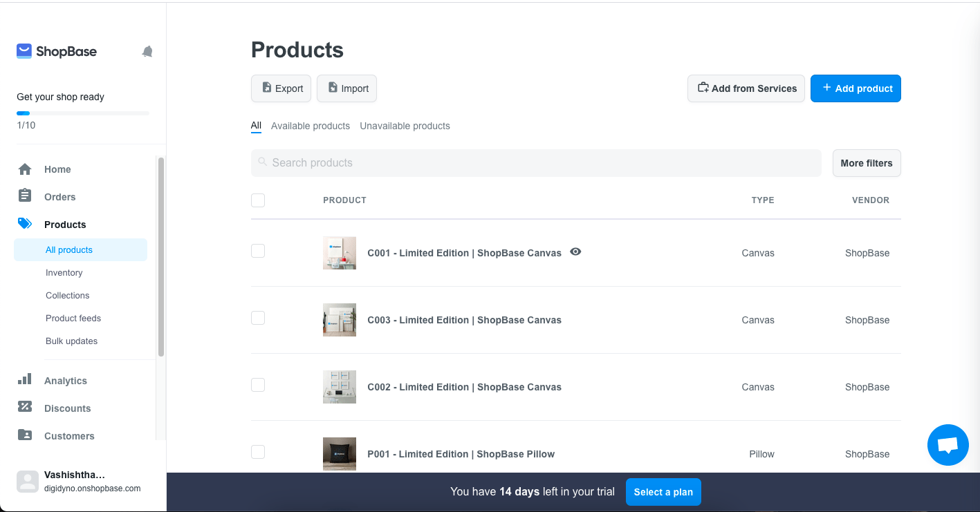Screen dimensions: 980x512
Task: Switch to Unavailable products tab
Action: point(405,126)
